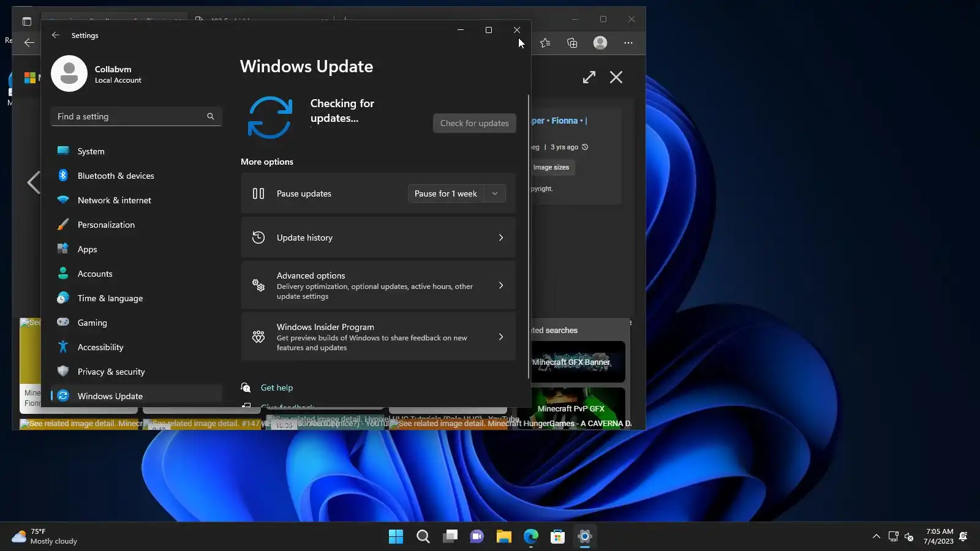Click the '3 yrs ago' text in Edge
This screenshot has height=551, width=980.
coord(564,147)
